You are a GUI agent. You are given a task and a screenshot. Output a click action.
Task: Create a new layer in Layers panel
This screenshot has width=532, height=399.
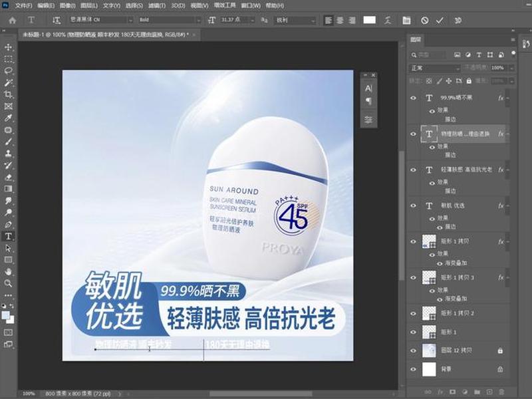489,392
